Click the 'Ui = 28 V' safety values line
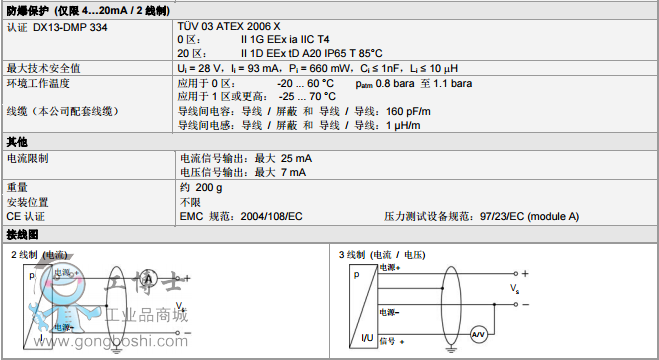The image size is (659, 360). coord(317,68)
